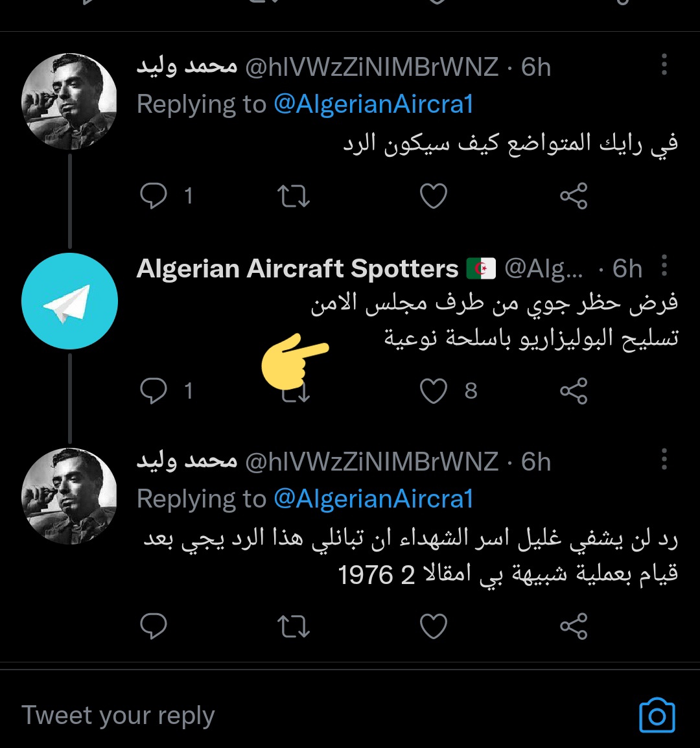Open more options on last tweet

664,460
